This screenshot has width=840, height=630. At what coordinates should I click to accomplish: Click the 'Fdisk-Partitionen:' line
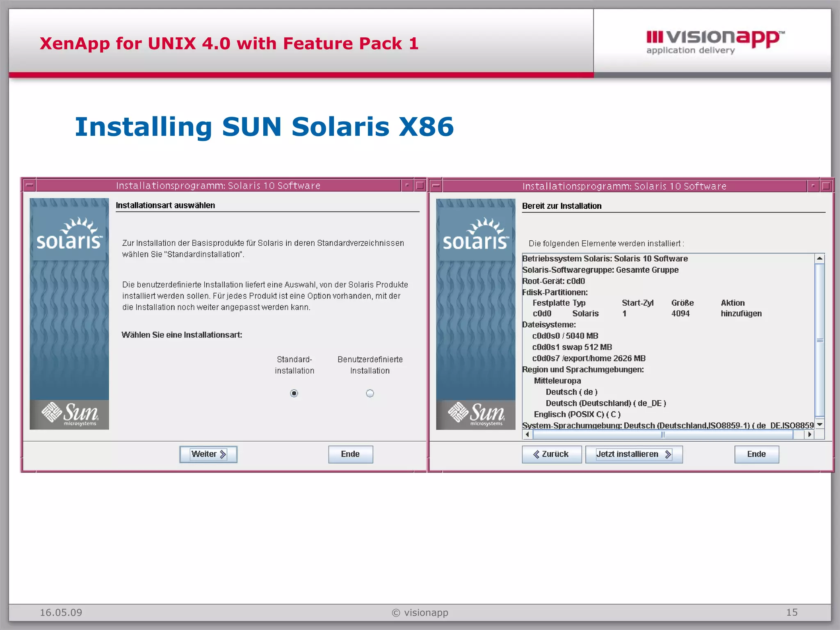tap(555, 292)
